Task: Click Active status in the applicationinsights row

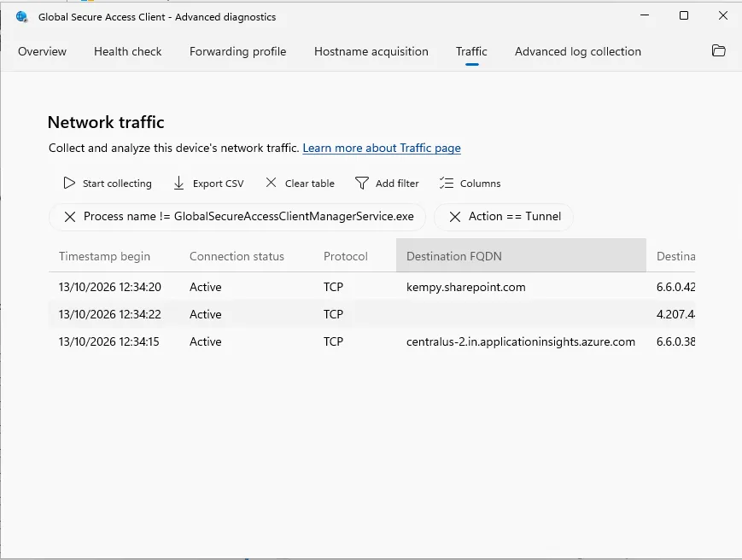Action: tap(206, 342)
